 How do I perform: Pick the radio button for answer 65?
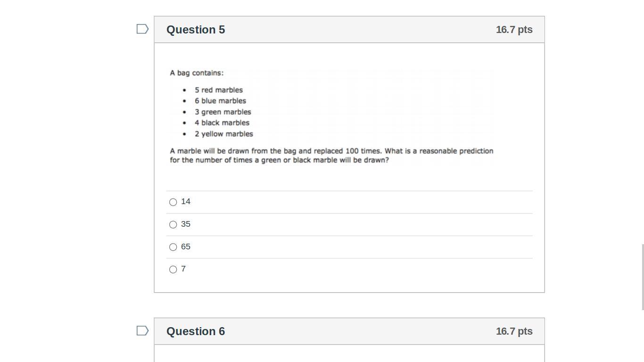173,247
